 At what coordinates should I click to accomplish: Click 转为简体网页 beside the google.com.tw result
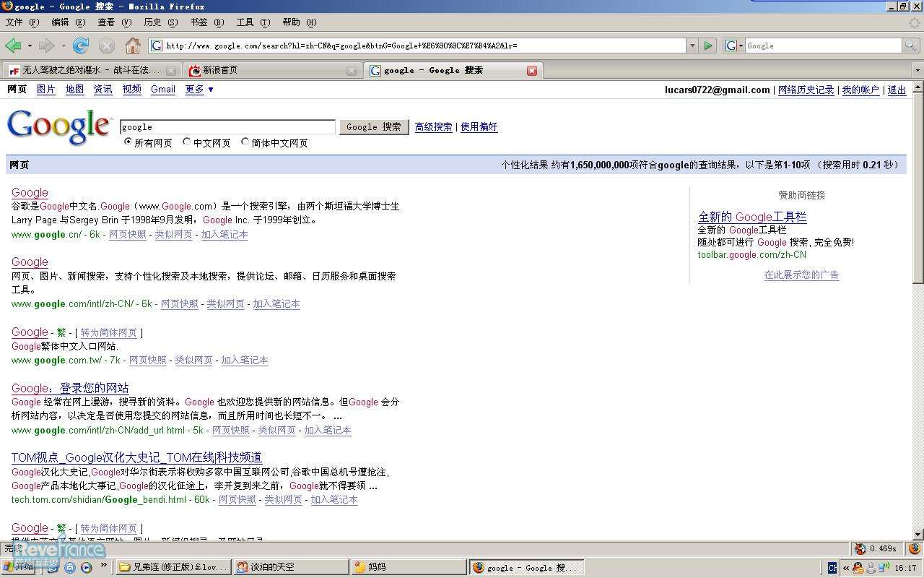[108, 333]
